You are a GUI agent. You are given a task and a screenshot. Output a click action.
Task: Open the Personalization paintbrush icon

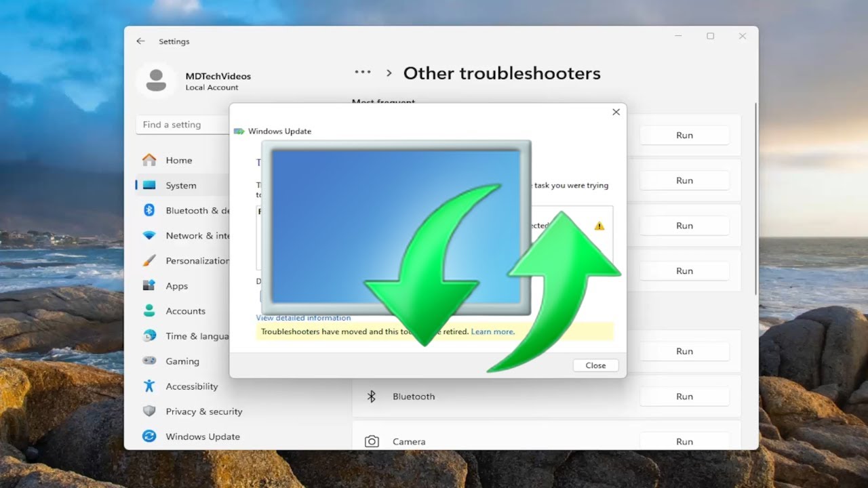pyautogui.click(x=149, y=260)
